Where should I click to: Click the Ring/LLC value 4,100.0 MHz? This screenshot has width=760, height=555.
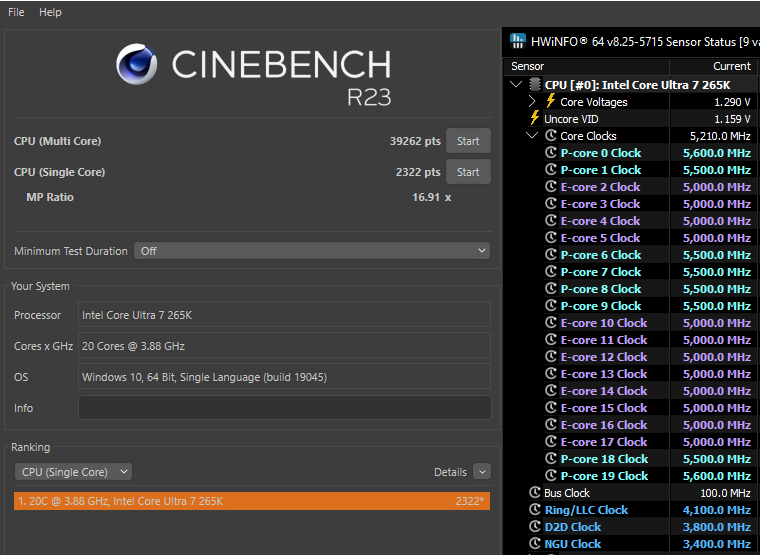(716, 510)
